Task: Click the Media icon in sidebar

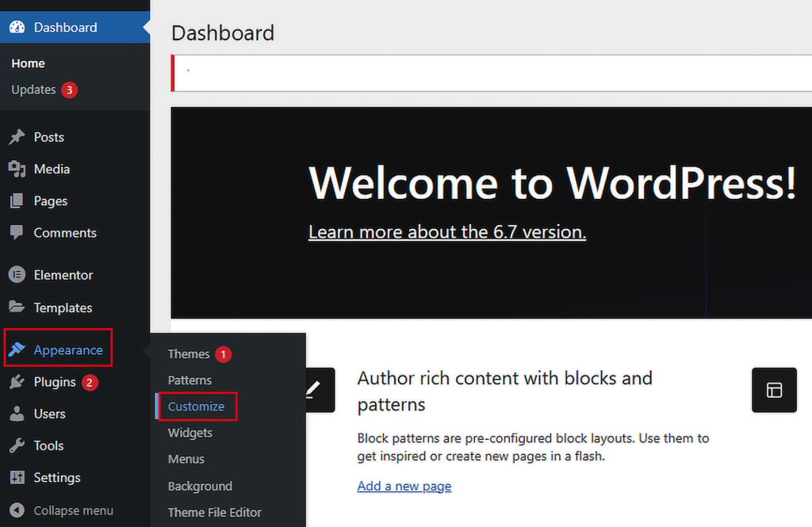Action: 17,170
